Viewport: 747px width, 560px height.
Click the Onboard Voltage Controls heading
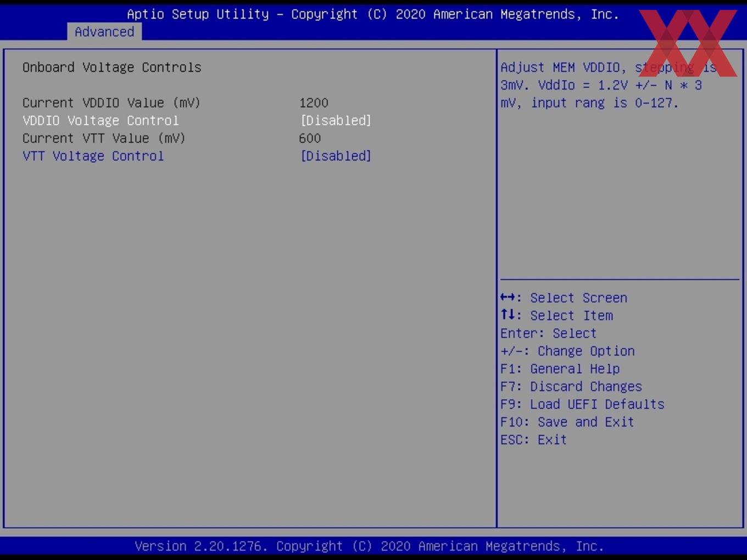pos(112,68)
